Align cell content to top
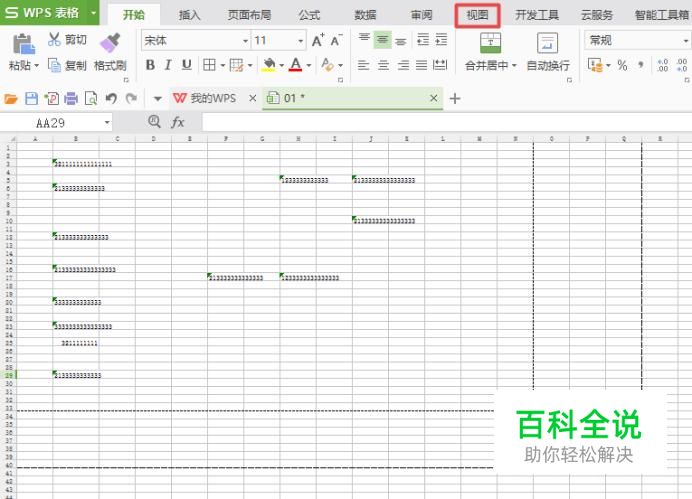The height and width of the screenshot is (499, 692). tap(364, 40)
